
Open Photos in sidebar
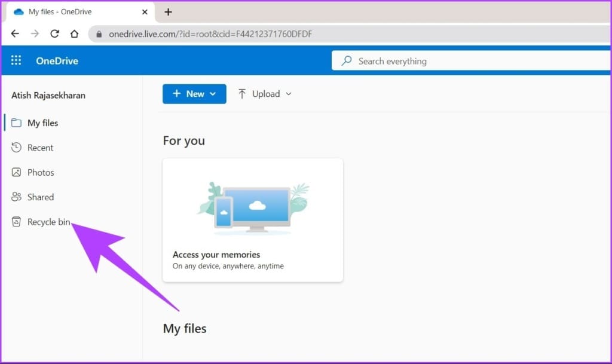[x=41, y=173]
